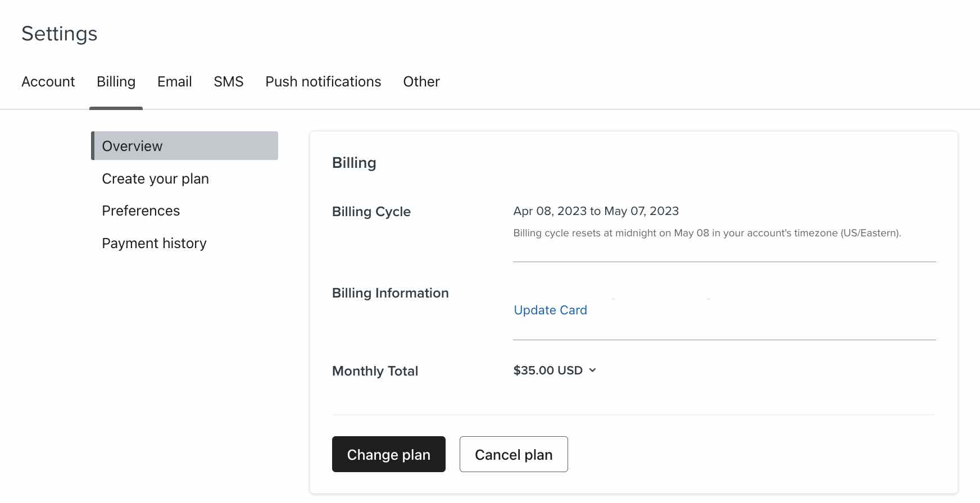Go to billing Preferences in sidebar
Viewport: 980px width, 503px height.
coord(140,211)
